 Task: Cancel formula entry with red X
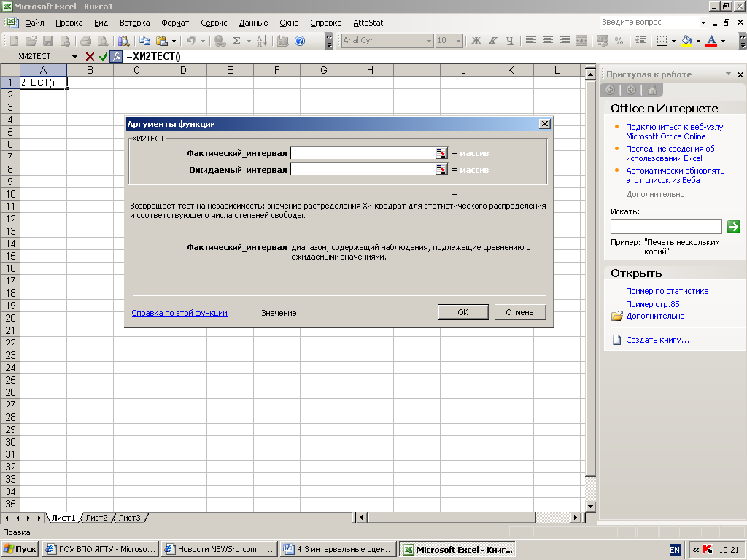tap(90, 57)
